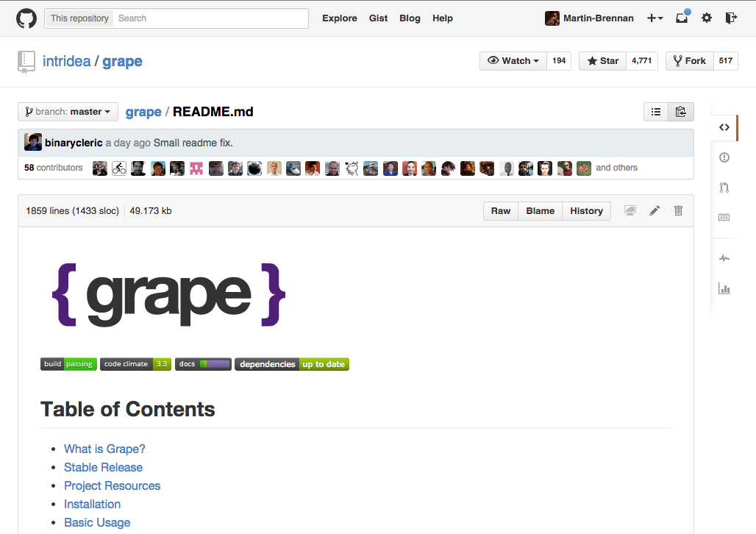Open the Graphs sidebar icon
756x534 pixels.
pos(724,288)
